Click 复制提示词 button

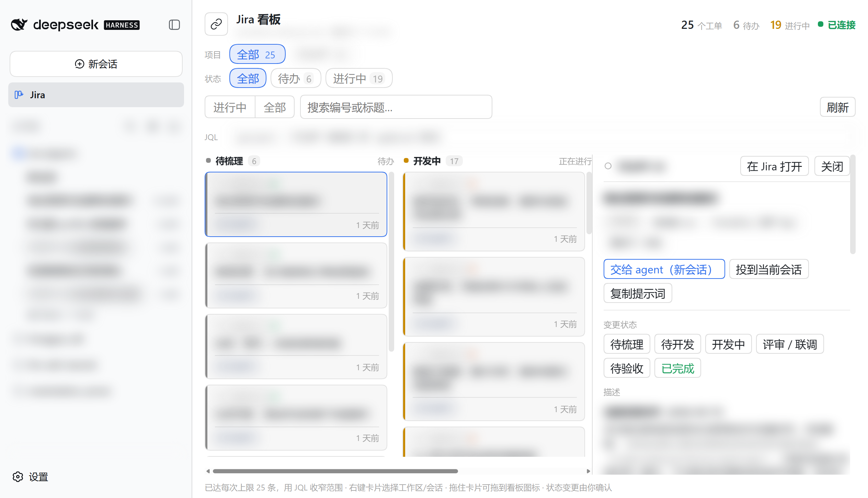tap(638, 293)
